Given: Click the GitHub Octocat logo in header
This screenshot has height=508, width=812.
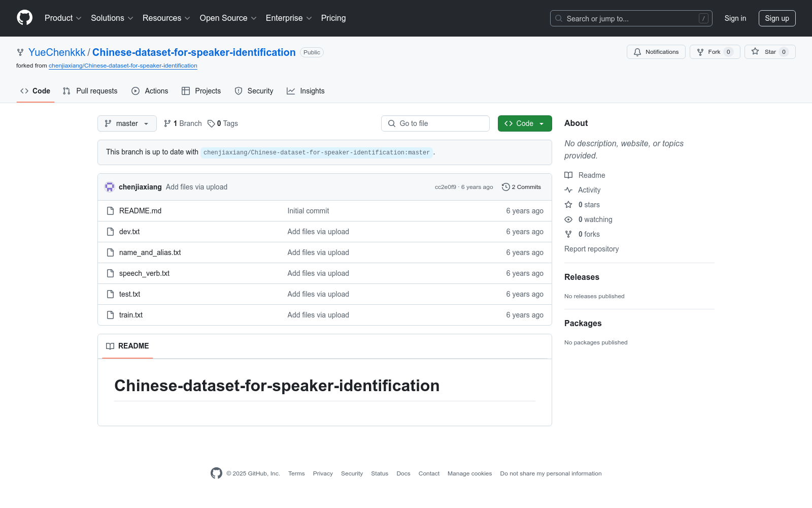Looking at the screenshot, I should click(x=24, y=18).
